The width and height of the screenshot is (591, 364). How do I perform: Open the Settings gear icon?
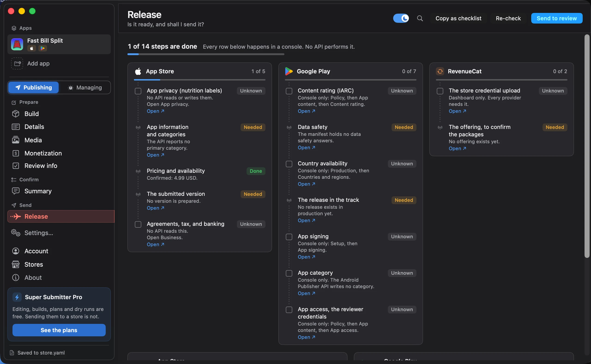tap(16, 233)
